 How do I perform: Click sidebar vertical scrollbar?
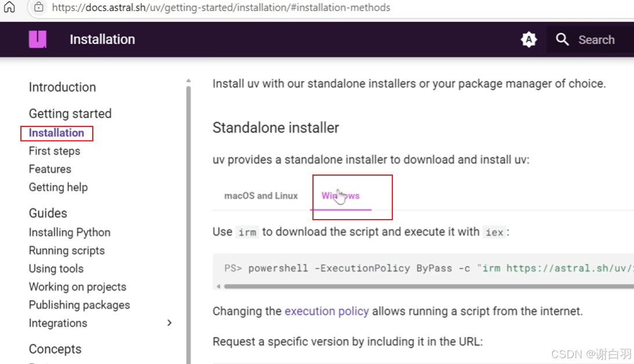click(188, 224)
